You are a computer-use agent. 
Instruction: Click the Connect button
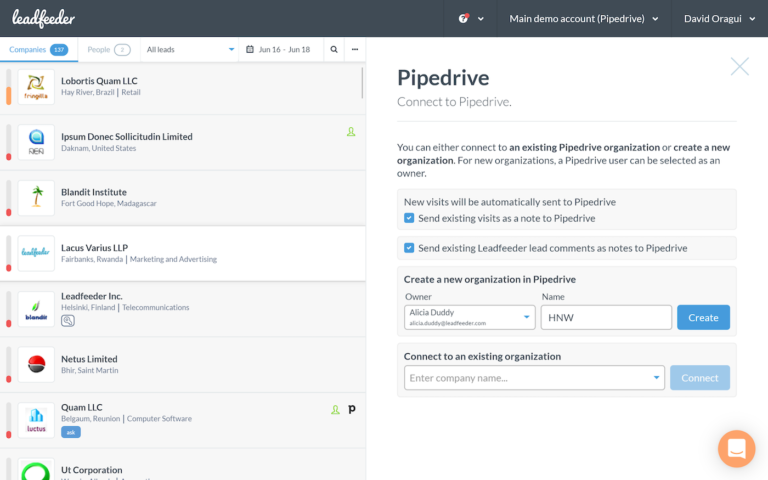click(x=700, y=378)
